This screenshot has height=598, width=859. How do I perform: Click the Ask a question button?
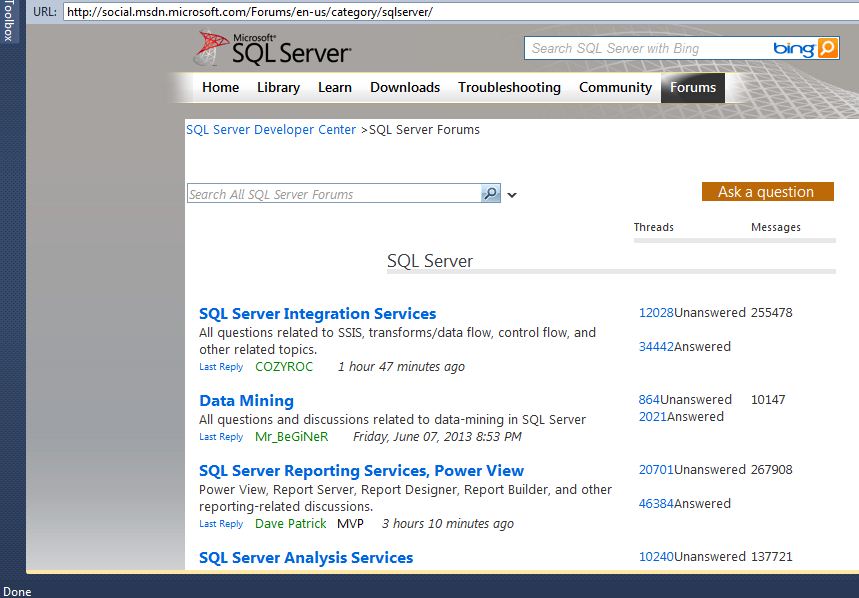coord(768,192)
